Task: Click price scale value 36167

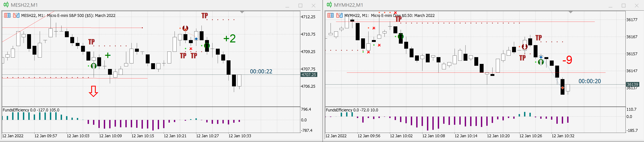Action: [x=632, y=37]
